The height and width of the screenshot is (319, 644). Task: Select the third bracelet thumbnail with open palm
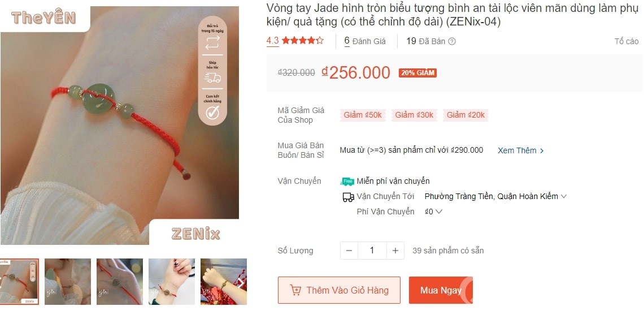point(120,282)
